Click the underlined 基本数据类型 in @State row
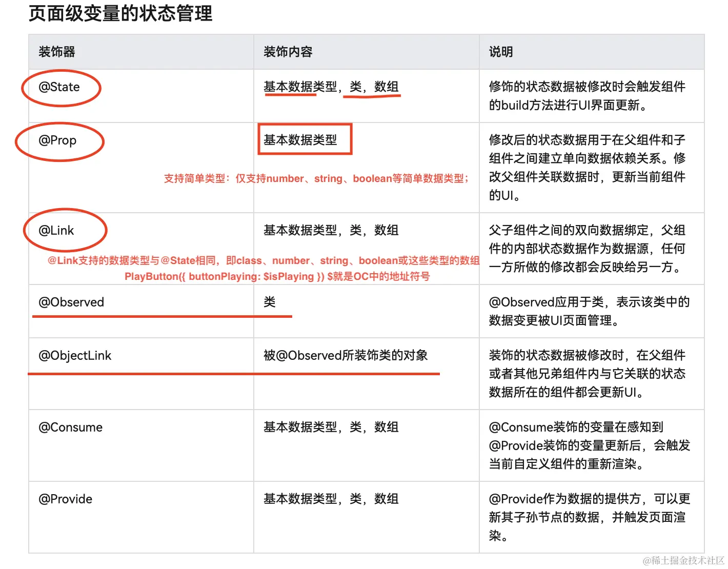The width and height of the screenshot is (728, 569). click(x=290, y=87)
